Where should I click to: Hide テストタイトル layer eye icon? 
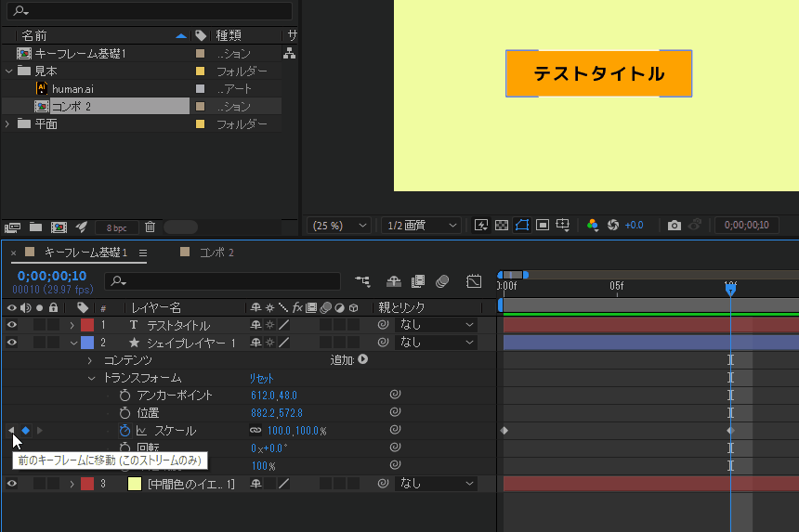(x=12, y=325)
